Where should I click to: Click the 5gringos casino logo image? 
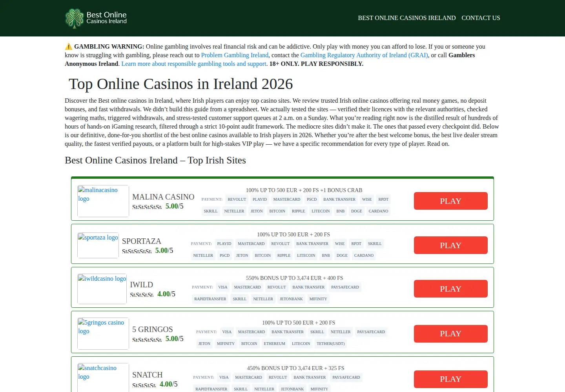pyautogui.click(x=103, y=334)
